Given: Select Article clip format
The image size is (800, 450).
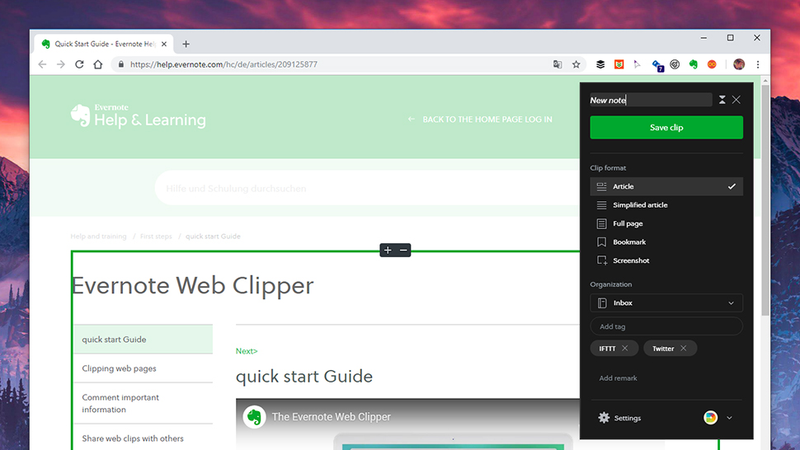Looking at the screenshot, I should click(x=666, y=186).
